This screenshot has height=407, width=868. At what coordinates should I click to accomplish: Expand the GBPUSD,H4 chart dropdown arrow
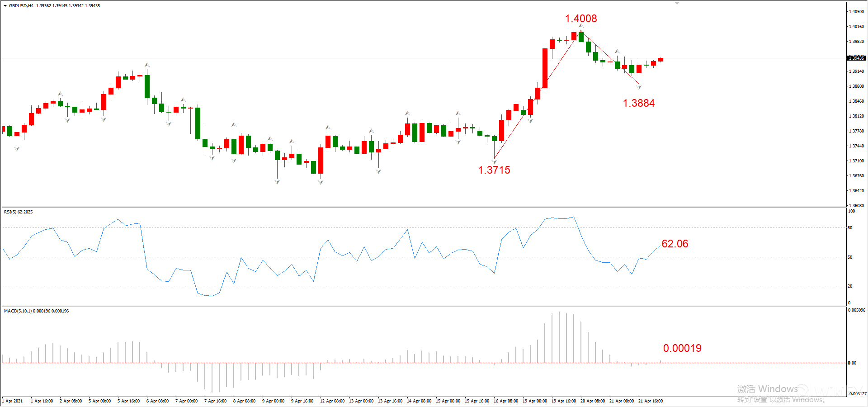point(5,6)
